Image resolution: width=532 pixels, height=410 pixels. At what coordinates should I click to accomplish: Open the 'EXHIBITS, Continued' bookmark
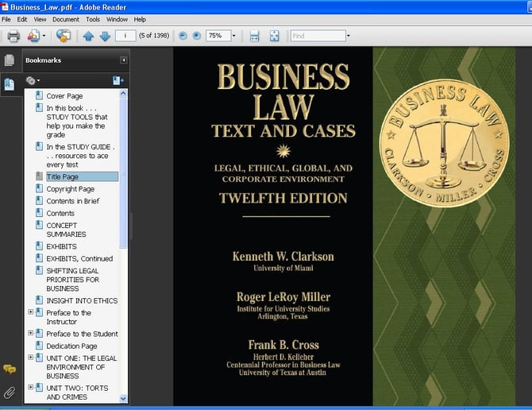tap(79, 258)
